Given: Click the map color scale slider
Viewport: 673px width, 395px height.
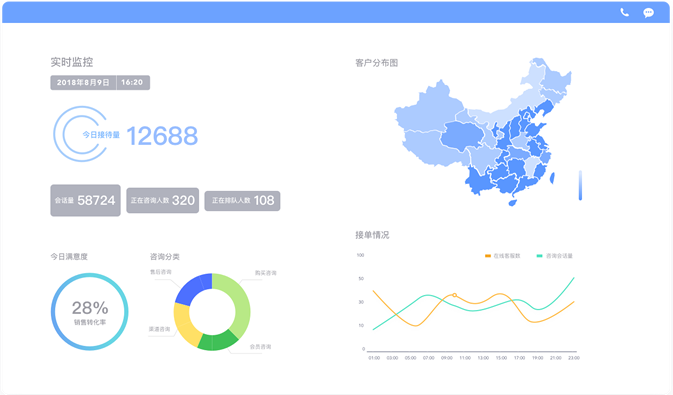Looking at the screenshot, I should [580, 185].
